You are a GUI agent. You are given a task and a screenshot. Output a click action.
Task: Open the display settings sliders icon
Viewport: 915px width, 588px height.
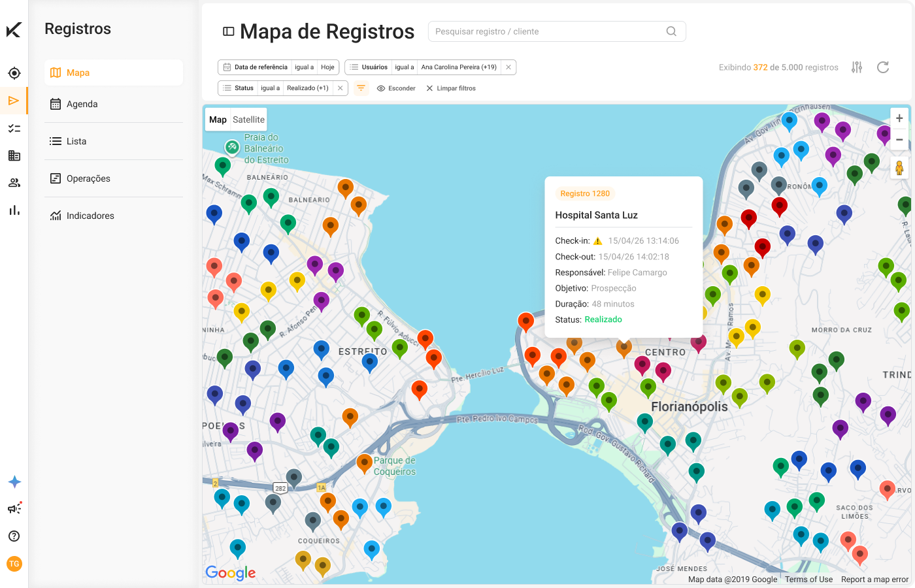857,67
